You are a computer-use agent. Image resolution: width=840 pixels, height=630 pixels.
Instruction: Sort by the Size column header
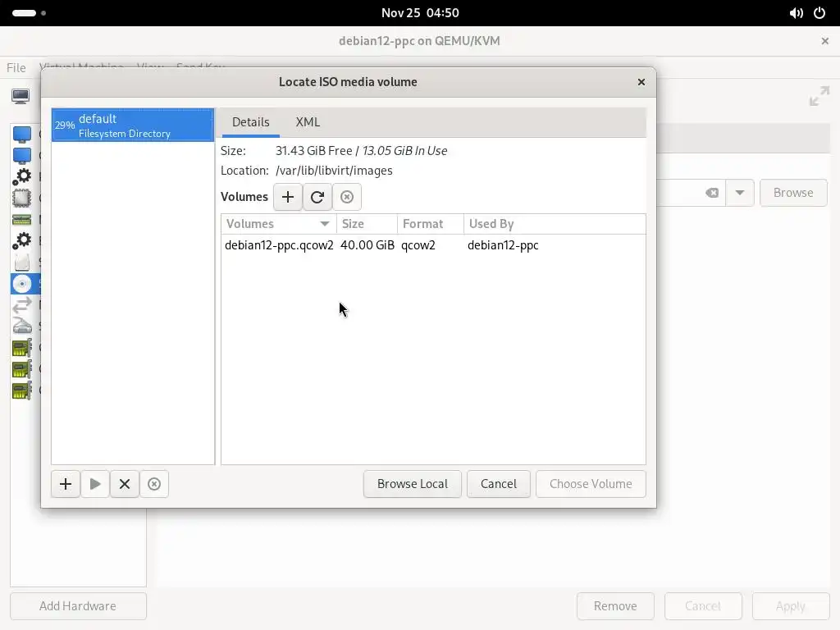[367, 224]
